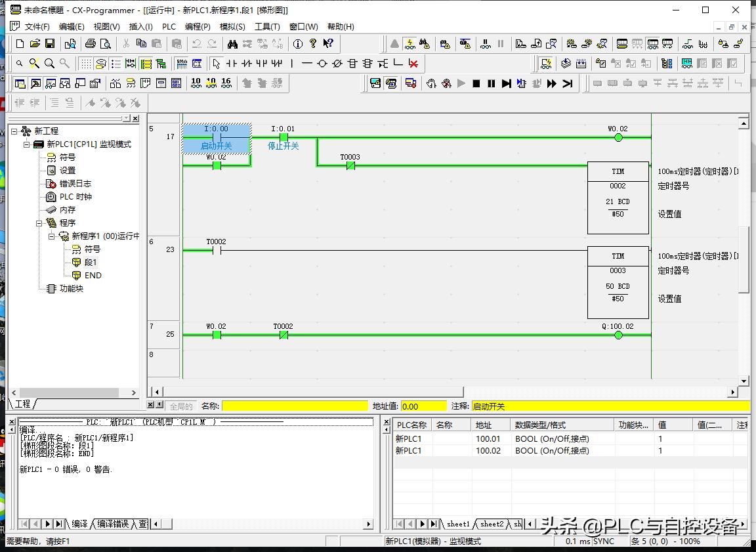Toggle the watch window
Viewport: 756px width, 552px height.
[50, 83]
